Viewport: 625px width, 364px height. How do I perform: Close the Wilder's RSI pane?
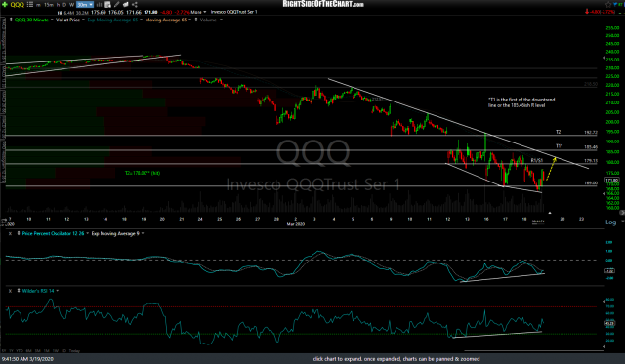(x=10, y=291)
